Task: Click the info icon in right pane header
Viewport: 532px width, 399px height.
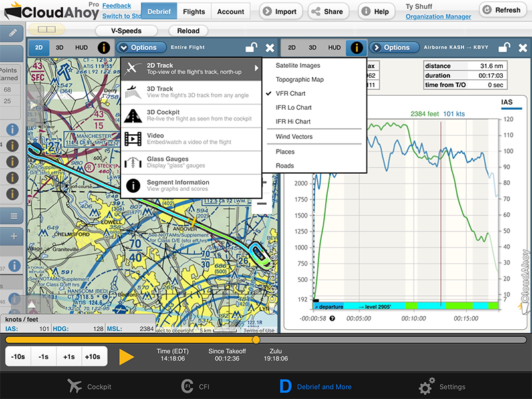Action: tap(356, 47)
